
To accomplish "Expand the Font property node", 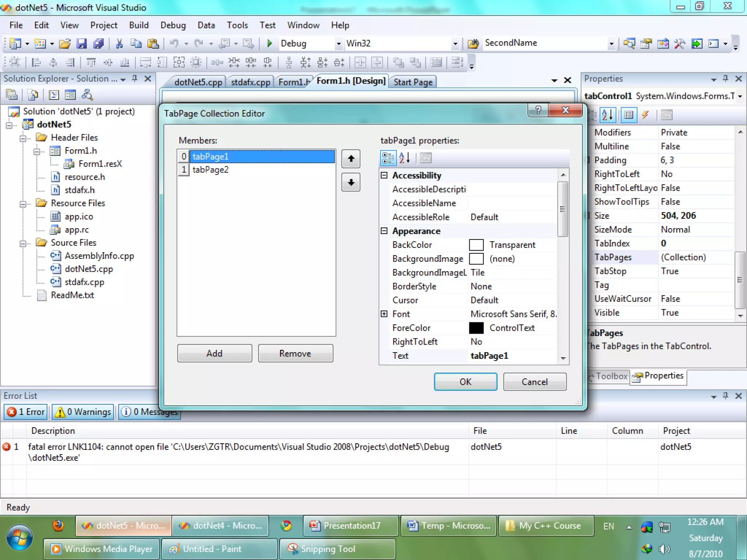I will (384, 314).
